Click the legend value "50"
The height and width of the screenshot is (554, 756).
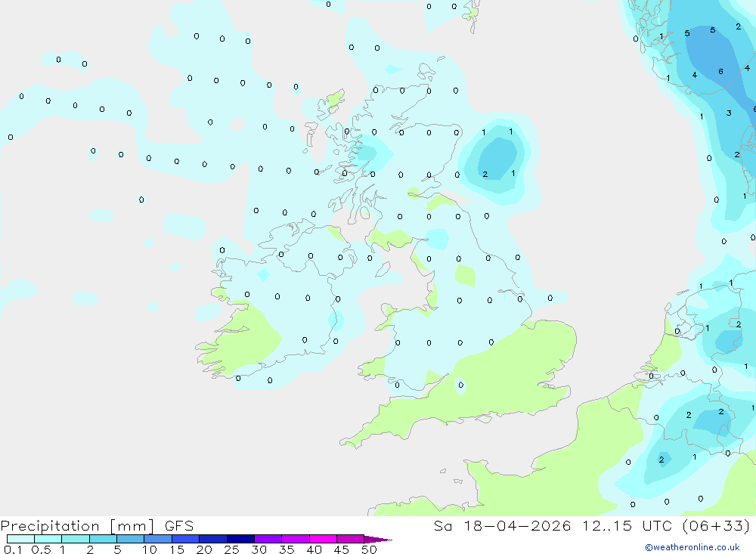(x=369, y=549)
